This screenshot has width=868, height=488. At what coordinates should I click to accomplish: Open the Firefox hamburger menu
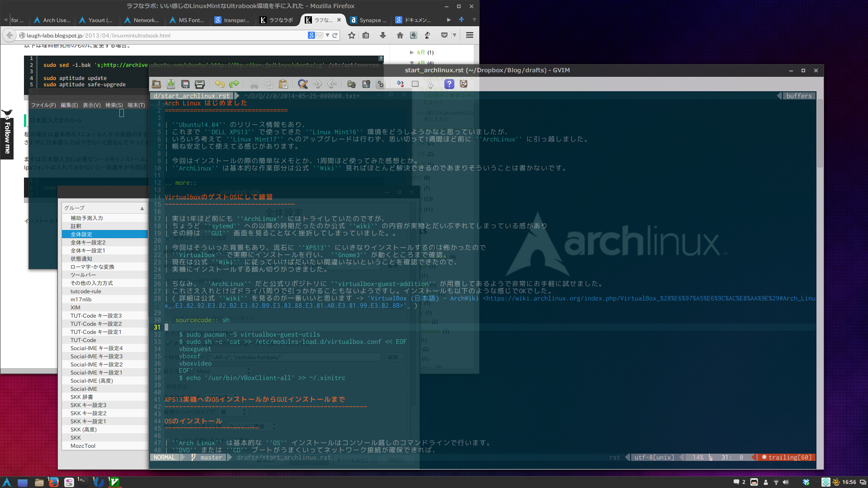(470, 35)
